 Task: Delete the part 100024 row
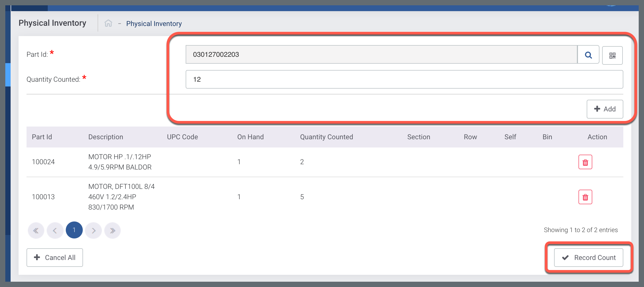tap(585, 162)
